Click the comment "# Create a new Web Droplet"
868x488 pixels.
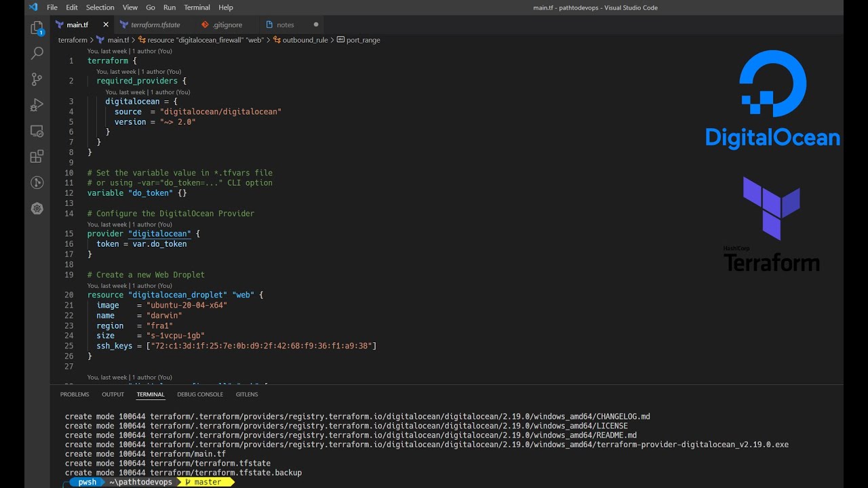(x=146, y=275)
